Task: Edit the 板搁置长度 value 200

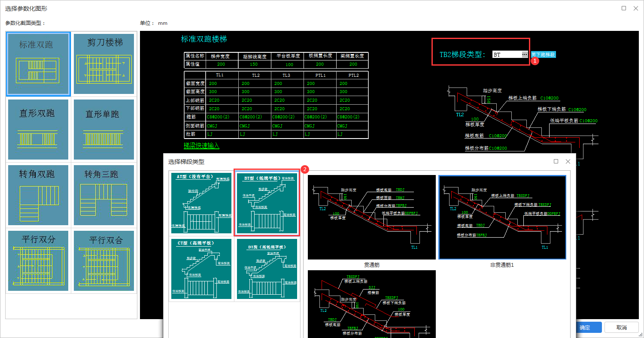Action: (320, 64)
